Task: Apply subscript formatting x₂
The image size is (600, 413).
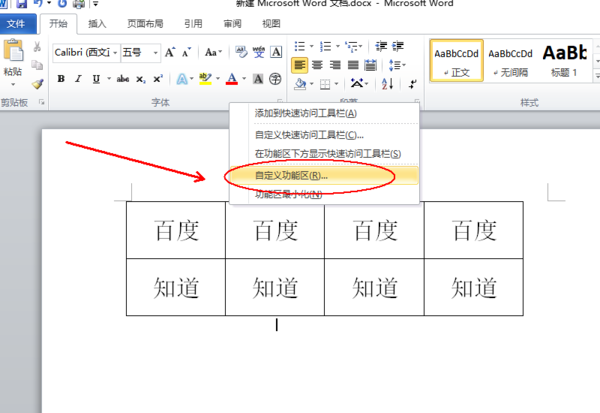Action: (x=140, y=79)
